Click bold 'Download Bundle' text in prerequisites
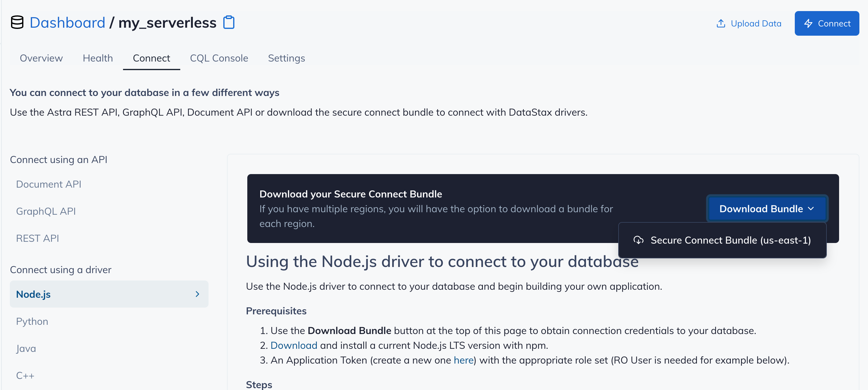The height and width of the screenshot is (390, 868). pyautogui.click(x=349, y=330)
